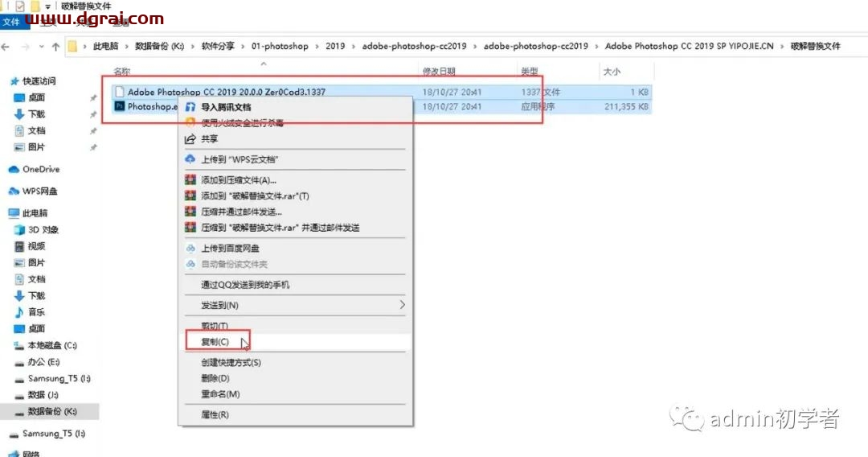The image size is (868, 457).
Task: Go back with the back arrow
Action: tap(6, 47)
